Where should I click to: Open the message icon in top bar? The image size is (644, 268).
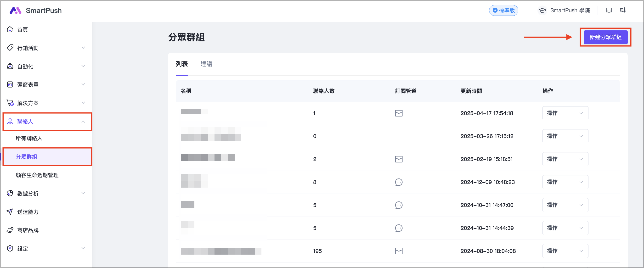click(609, 10)
